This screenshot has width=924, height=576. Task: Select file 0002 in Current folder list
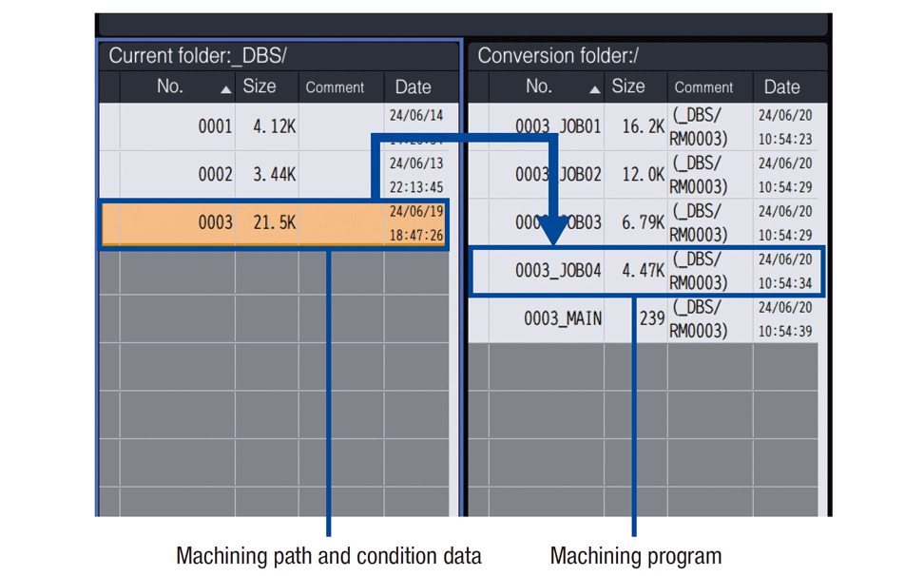click(215, 175)
